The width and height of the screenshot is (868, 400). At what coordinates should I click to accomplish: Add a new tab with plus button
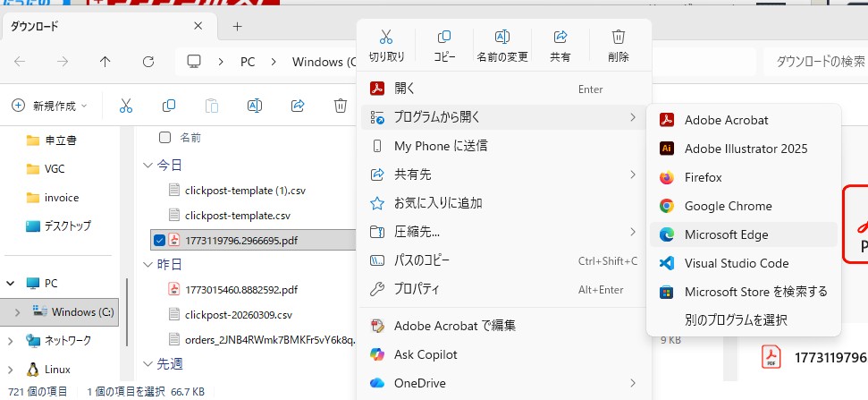(x=237, y=26)
